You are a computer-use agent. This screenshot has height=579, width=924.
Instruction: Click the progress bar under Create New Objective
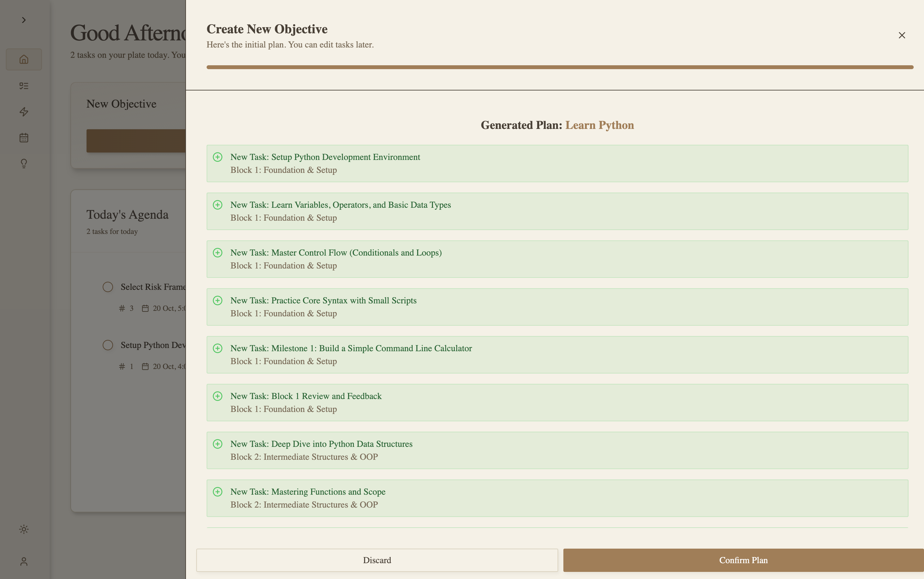tap(560, 67)
